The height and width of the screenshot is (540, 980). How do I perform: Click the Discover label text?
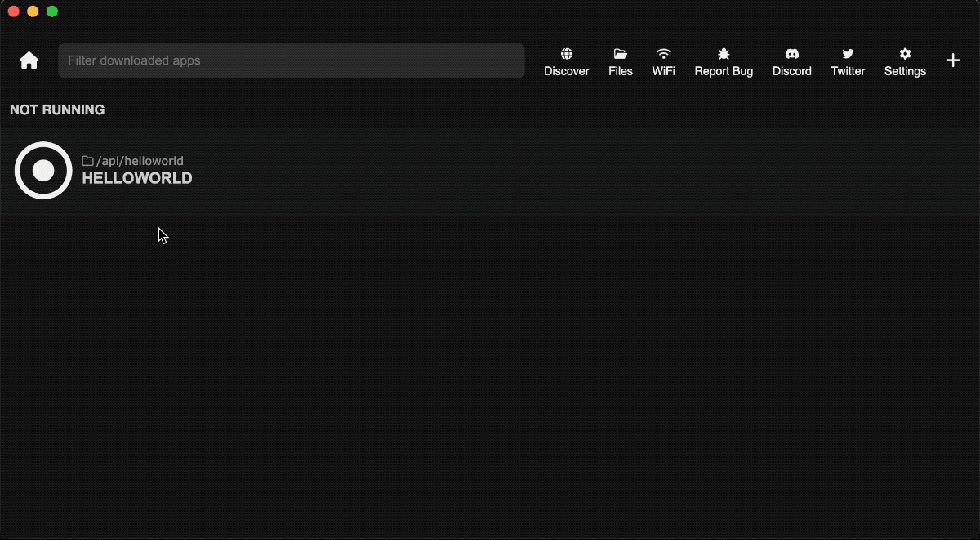567,71
